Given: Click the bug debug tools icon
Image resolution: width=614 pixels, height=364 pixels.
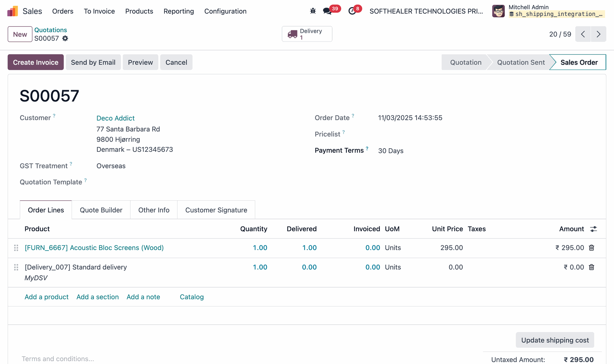Looking at the screenshot, I should 313,11.
